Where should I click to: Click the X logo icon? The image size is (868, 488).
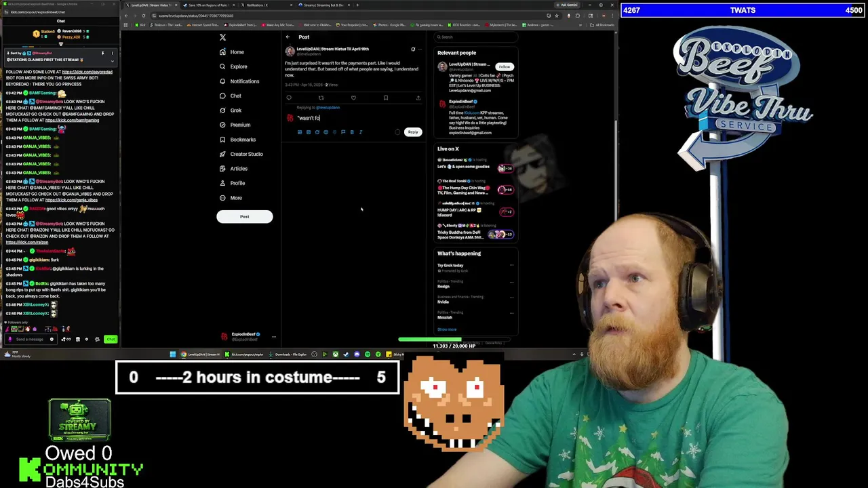click(x=222, y=37)
